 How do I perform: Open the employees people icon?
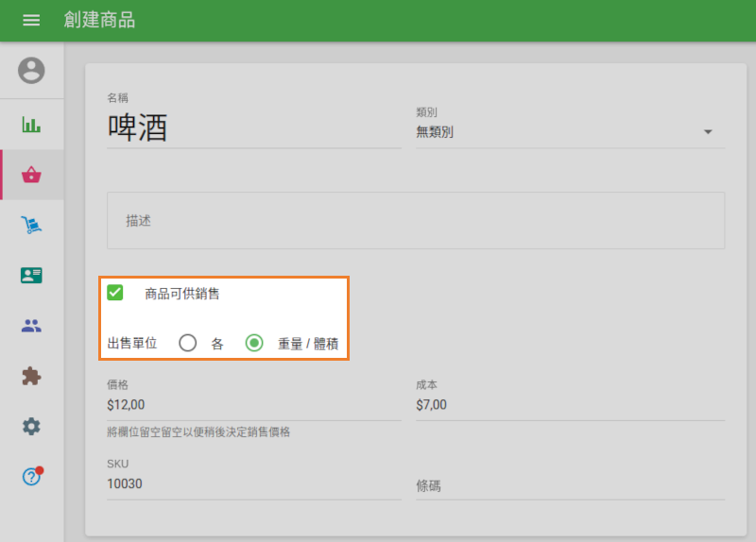[31, 326]
